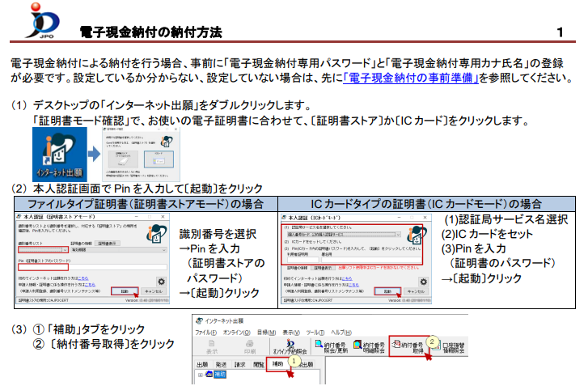This screenshot has width=588, height=386.
Task: Click 納付番号取得 toolbar icon
Action: pyautogui.click(x=408, y=346)
